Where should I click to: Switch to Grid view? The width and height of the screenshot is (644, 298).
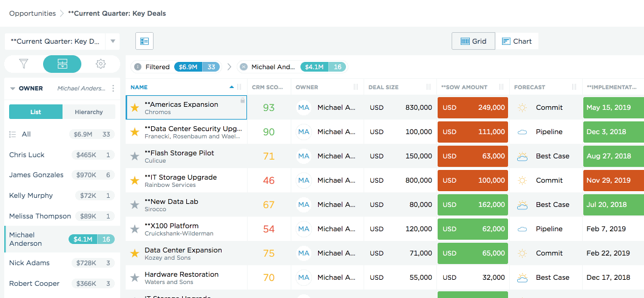pos(473,41)
